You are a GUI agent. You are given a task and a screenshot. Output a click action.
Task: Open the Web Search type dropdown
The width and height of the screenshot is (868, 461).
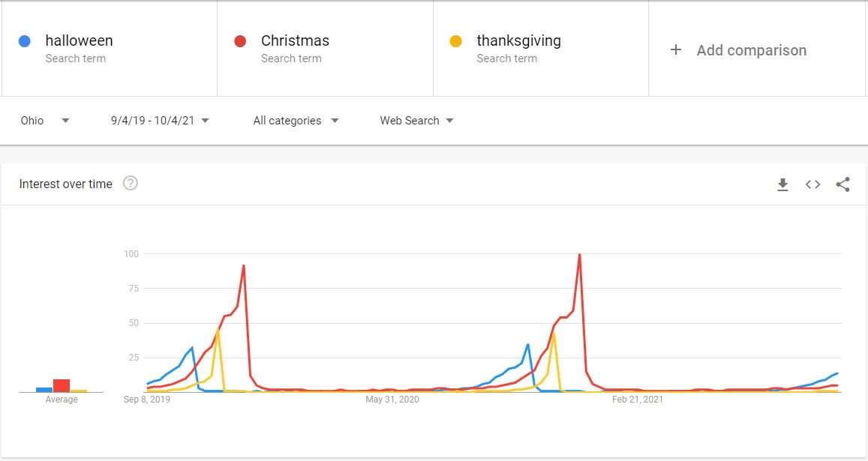(x=416, y=121)
